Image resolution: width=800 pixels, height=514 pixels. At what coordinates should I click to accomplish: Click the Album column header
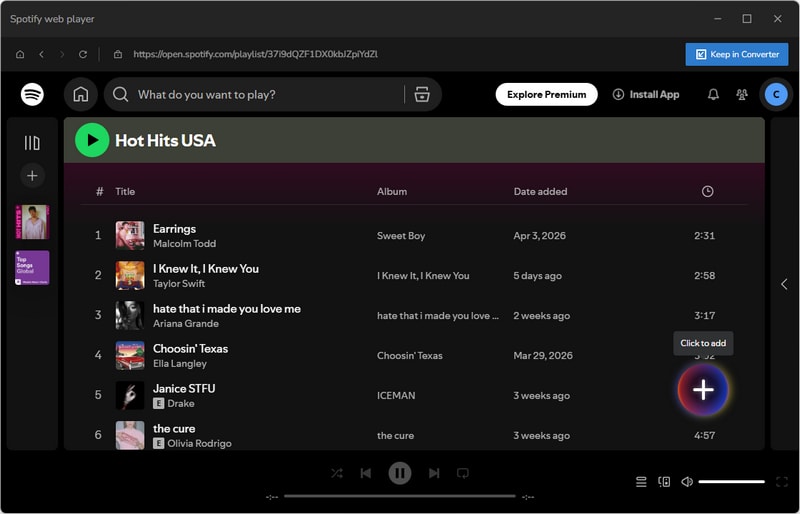(392, 191)
